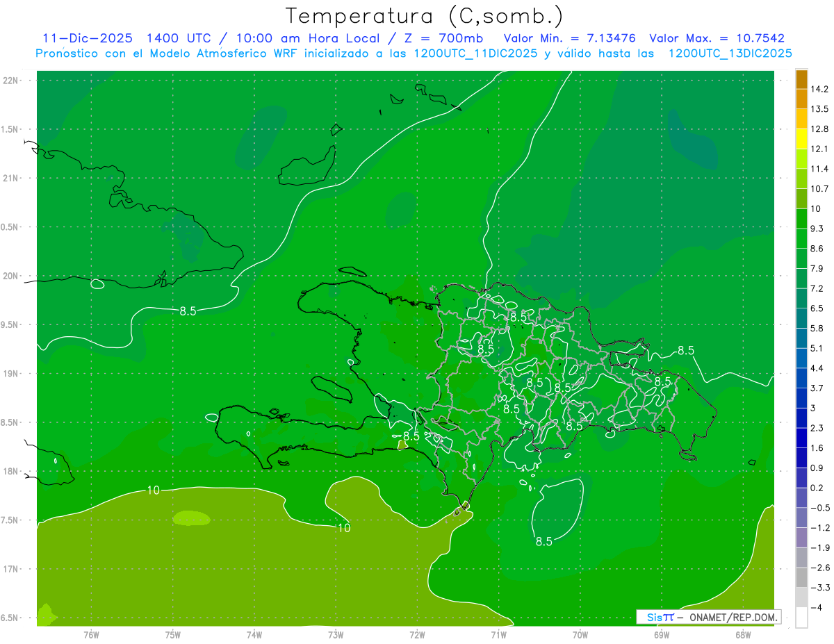834x644 pixels.
Task: Click the '71W' longitude axis label
Action: point(498,634)
